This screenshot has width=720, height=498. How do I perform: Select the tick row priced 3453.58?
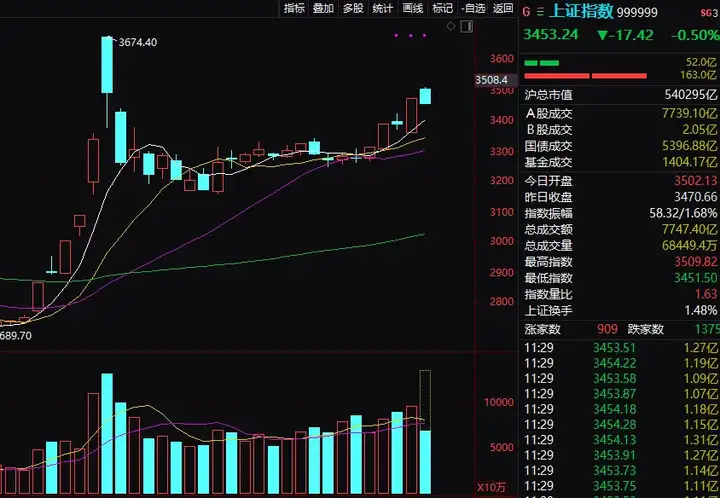pos(620,378)
